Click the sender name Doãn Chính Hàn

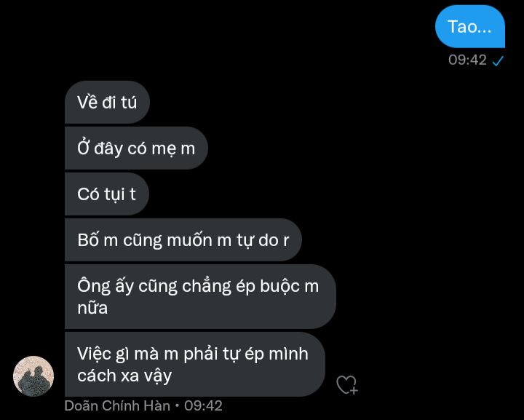[x=117, y=405]
